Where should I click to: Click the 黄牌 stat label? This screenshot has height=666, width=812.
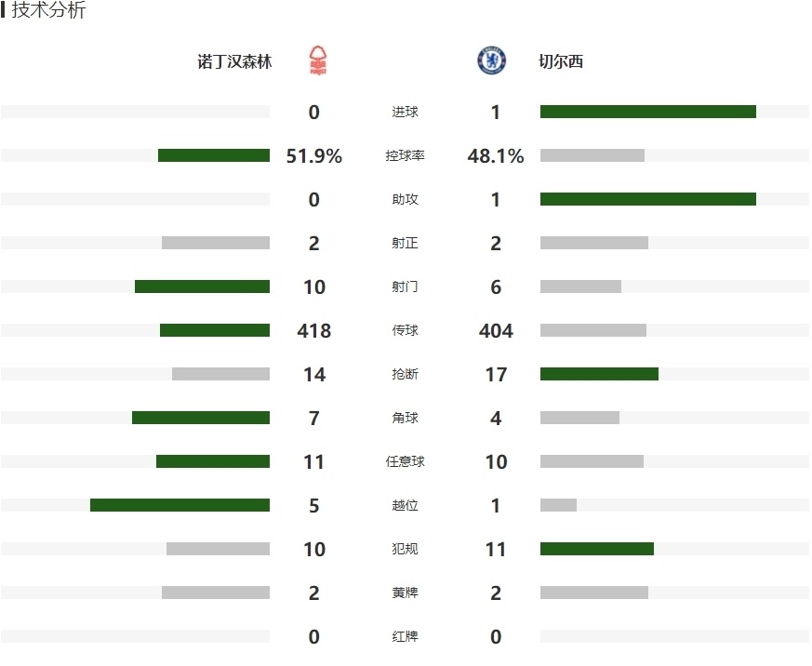(x=405, y=593)
